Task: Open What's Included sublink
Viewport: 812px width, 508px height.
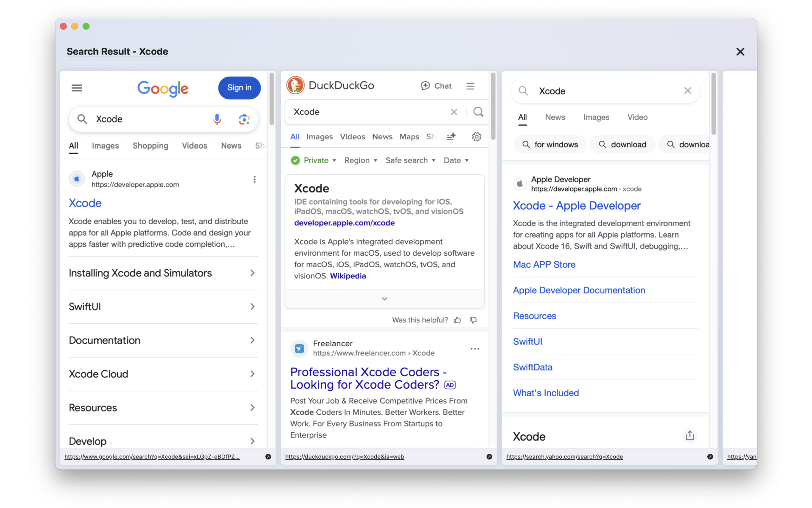Action: tap(546, 393)
